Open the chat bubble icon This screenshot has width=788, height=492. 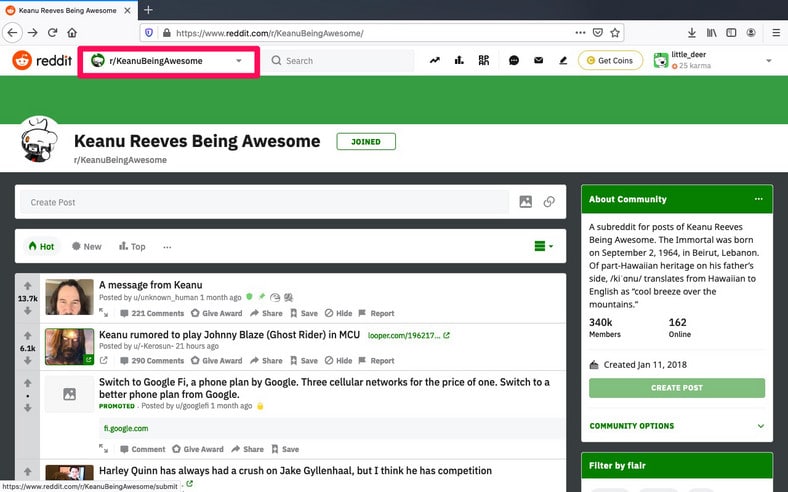pos(513,61)
